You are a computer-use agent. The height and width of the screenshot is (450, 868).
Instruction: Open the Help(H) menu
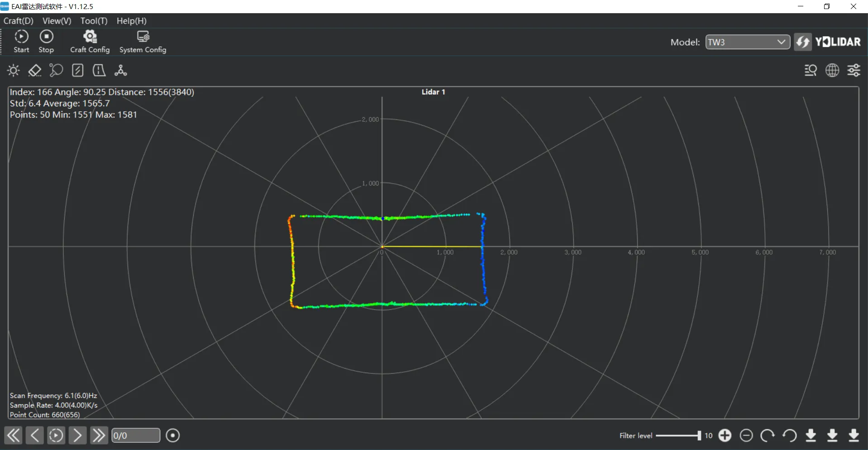[131, 21]
